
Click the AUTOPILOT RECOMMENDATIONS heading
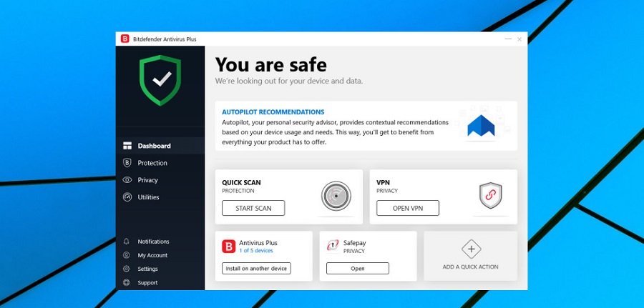pos(273,112)
